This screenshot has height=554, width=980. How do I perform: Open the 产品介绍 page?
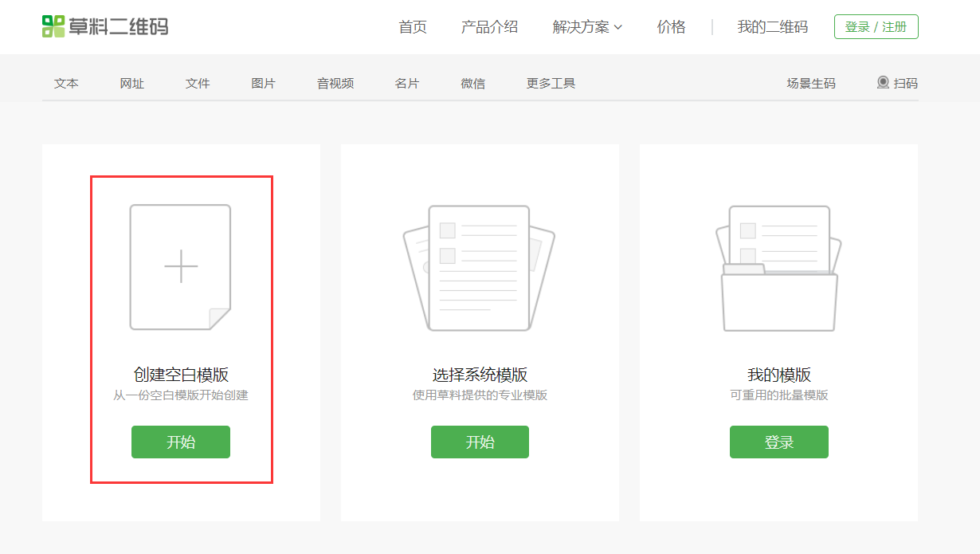(x=490, y=26)
